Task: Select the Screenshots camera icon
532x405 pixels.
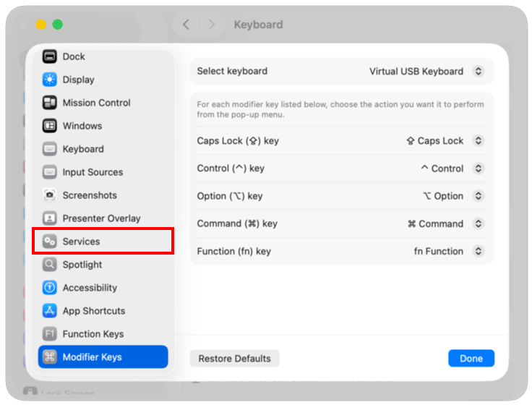Action: coord(49,195)
